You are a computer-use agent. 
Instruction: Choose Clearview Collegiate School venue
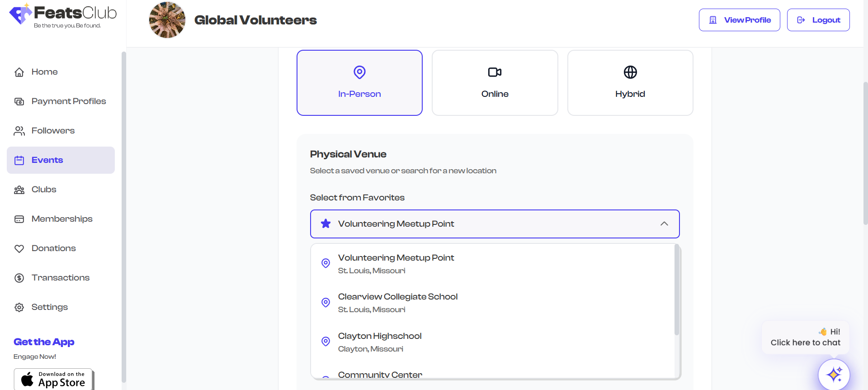pos(493,303)
